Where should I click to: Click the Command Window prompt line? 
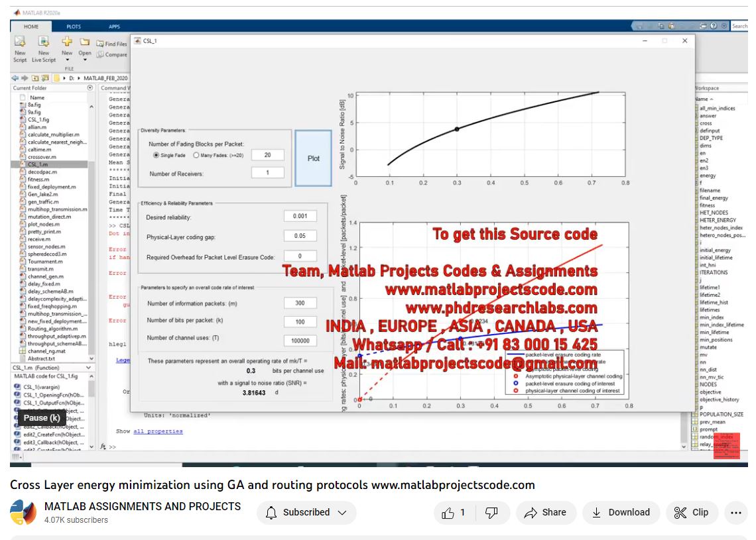click(x=112, y=447)
